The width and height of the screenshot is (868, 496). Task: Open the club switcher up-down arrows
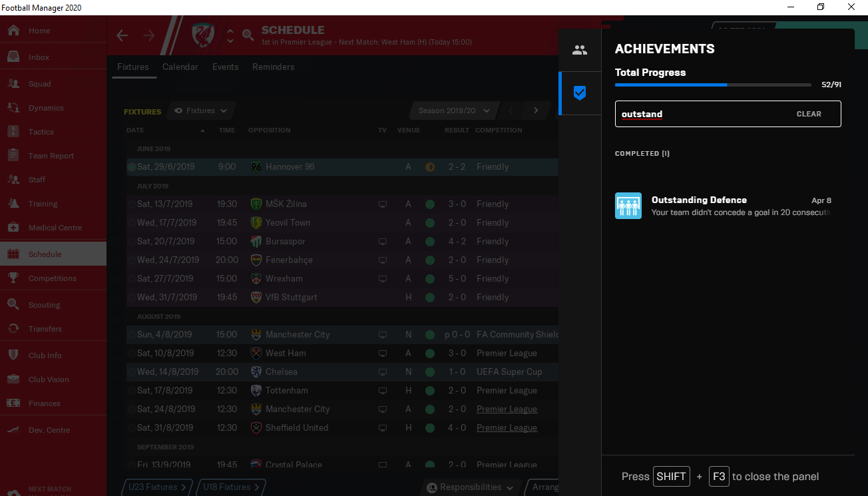[x=230, y=35]
